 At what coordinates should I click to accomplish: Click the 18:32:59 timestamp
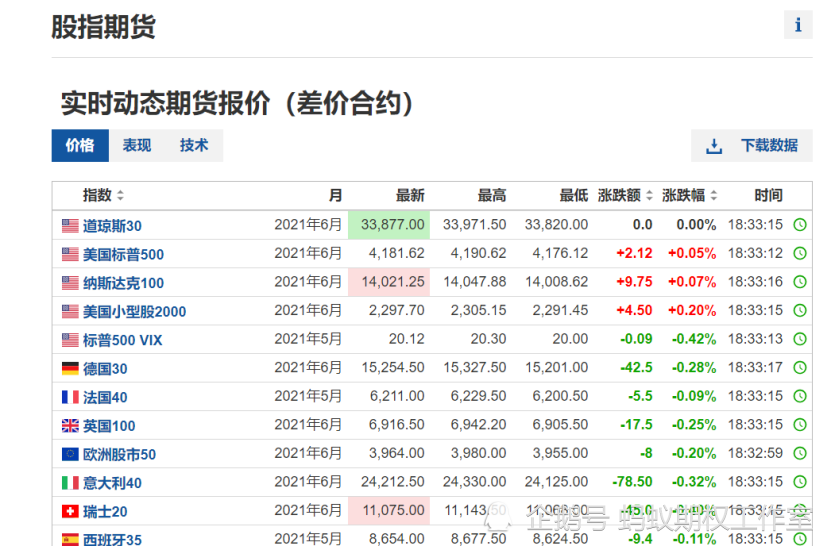(755, 453)
